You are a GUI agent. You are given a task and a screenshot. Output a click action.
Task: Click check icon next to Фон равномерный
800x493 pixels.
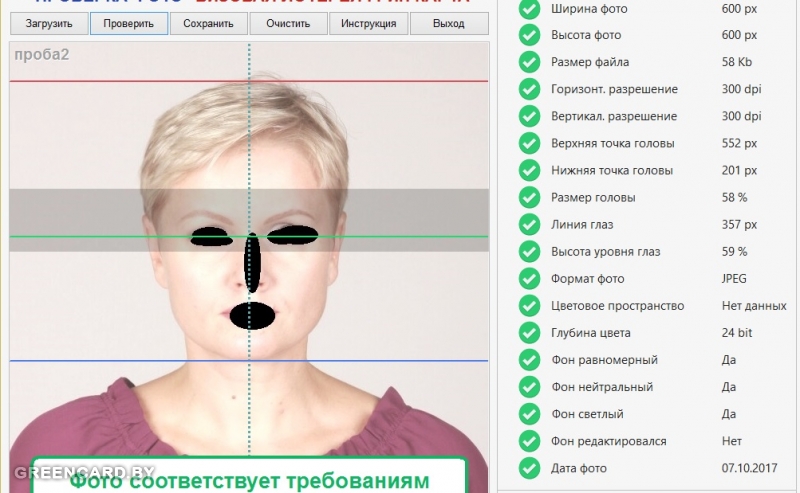point(529,360)
